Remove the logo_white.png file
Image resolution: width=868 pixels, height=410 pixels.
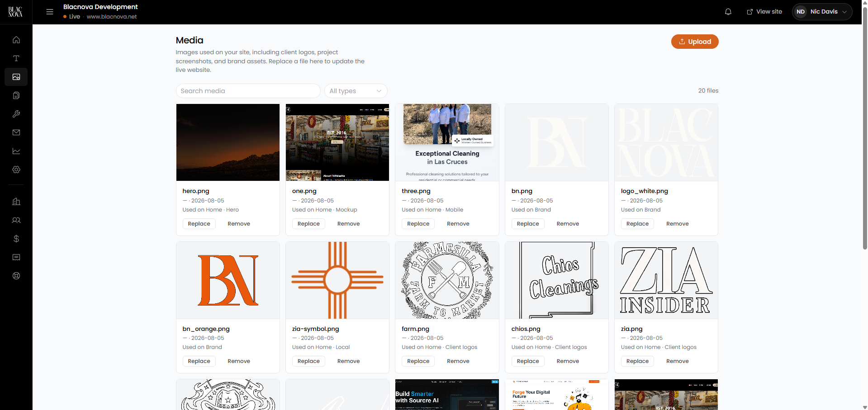[677, 224]
